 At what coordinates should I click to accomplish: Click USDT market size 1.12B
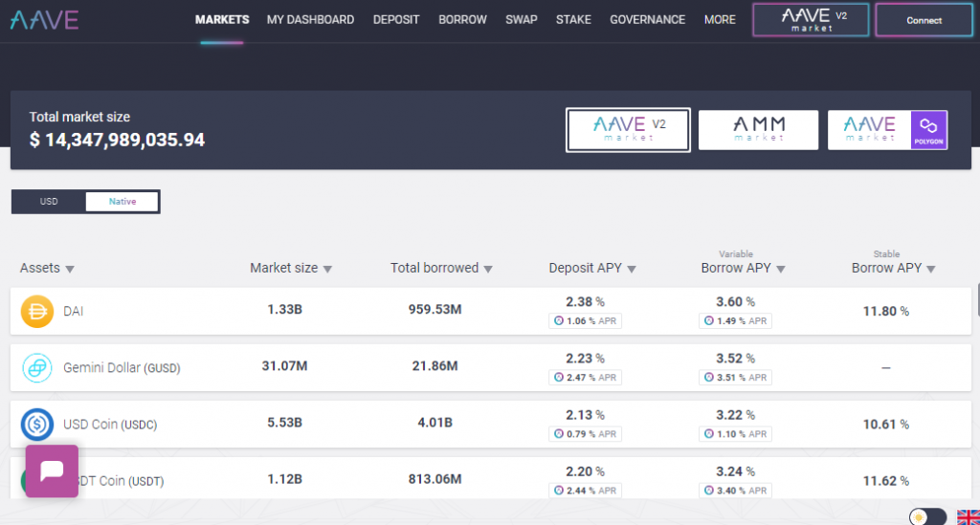click(x=284, y=479)
